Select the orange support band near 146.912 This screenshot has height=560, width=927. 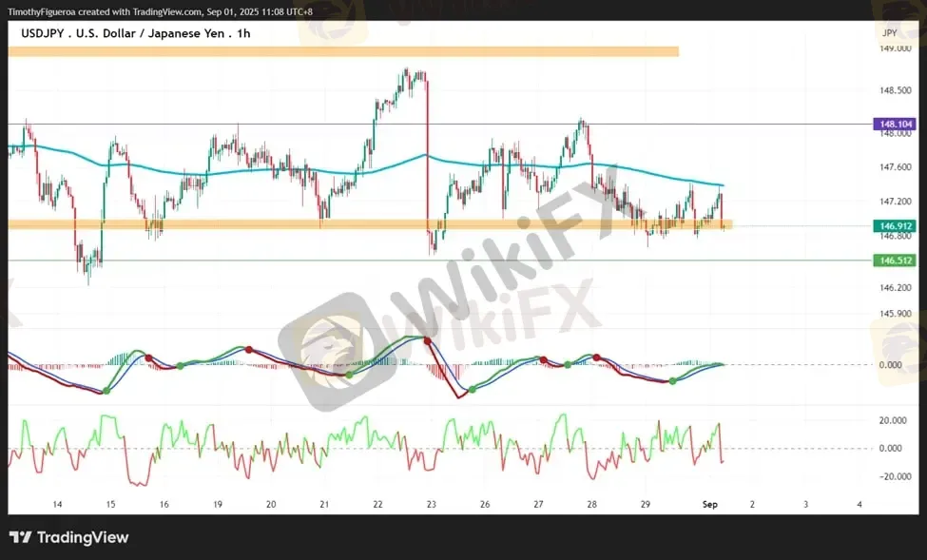click(x=370, y=224)
